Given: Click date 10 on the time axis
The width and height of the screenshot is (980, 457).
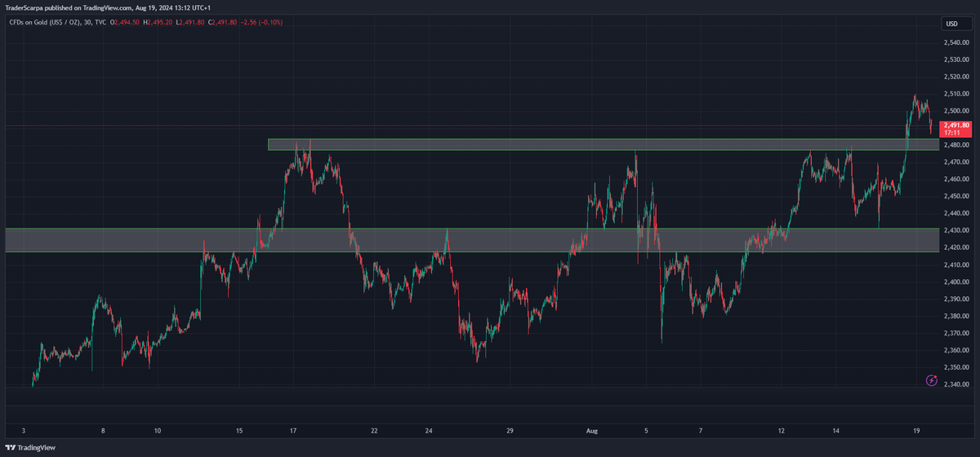Looking at the screenshot, I should coord(157,429).
